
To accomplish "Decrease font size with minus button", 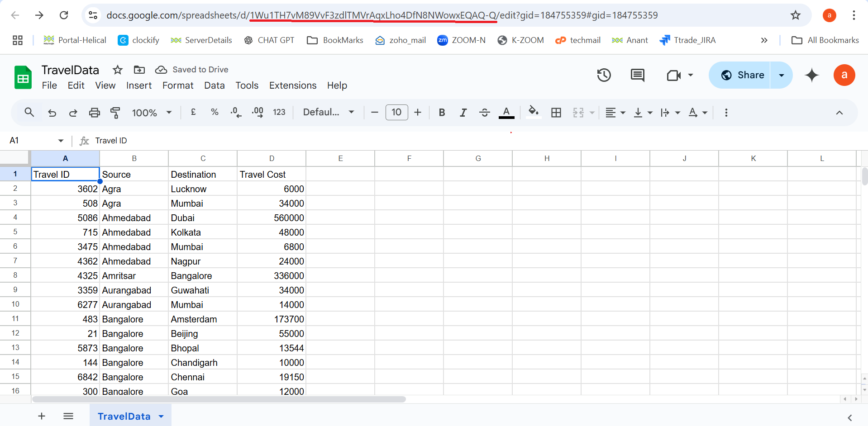I will 374,112.
